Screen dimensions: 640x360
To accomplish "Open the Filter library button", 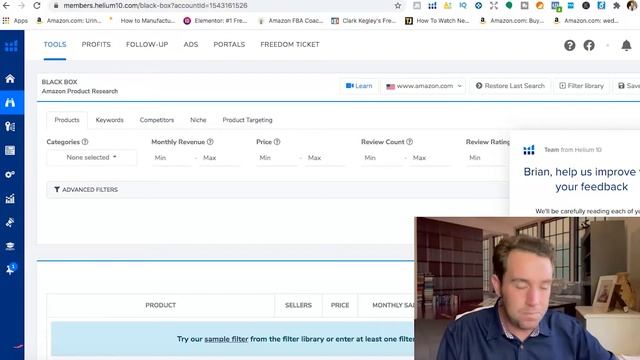I will [x=581, y=86].
